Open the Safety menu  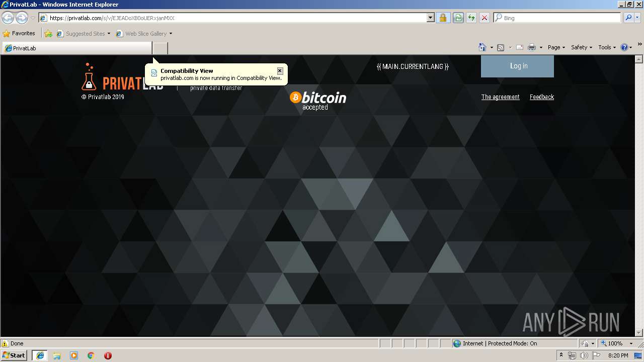582,47
